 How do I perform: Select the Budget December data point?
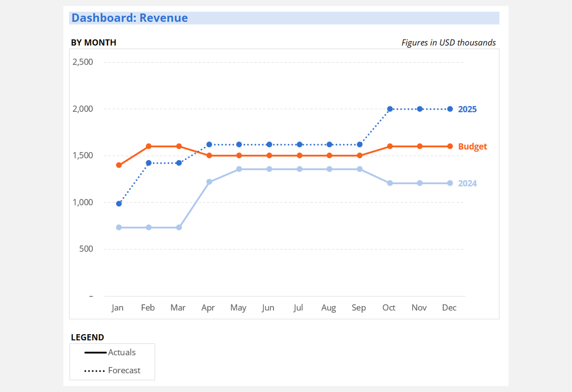point(450,146)
